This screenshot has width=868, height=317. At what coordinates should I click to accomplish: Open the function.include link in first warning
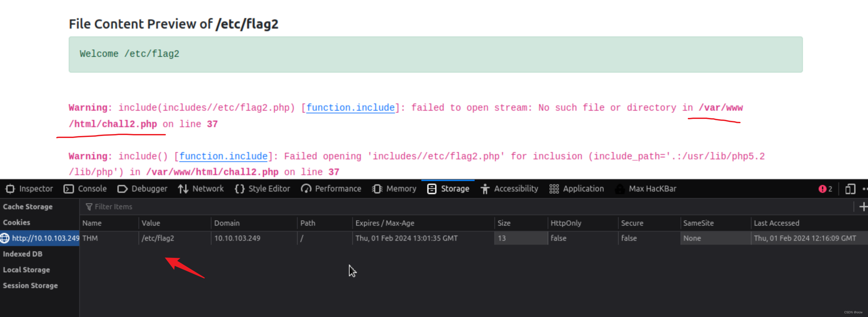351,108
